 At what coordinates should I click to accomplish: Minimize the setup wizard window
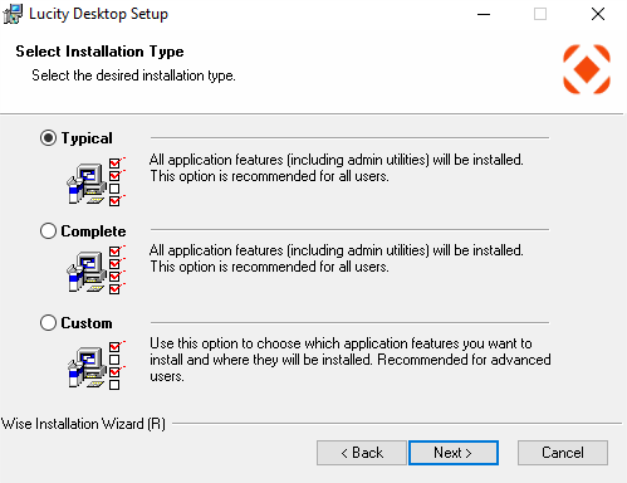(484, 14)
